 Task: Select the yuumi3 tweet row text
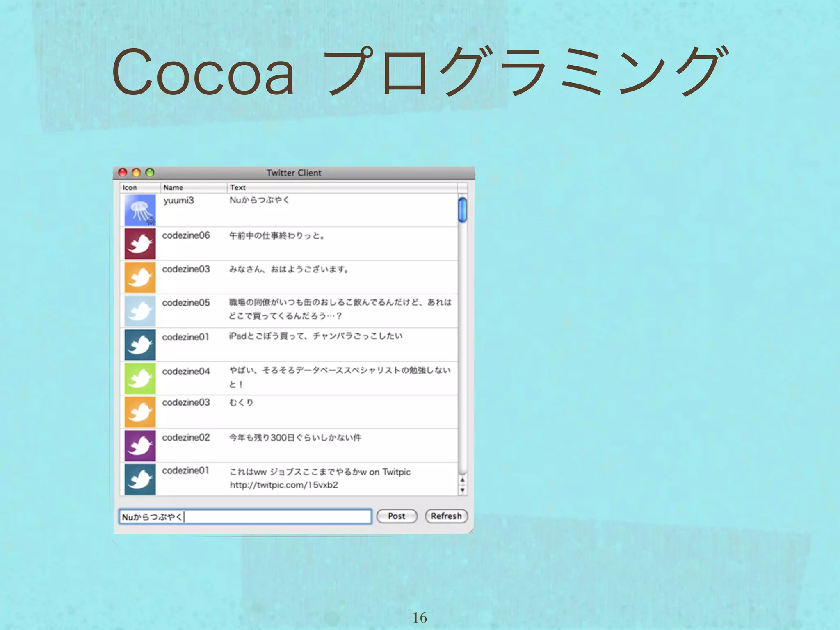(x=259, y=200)
